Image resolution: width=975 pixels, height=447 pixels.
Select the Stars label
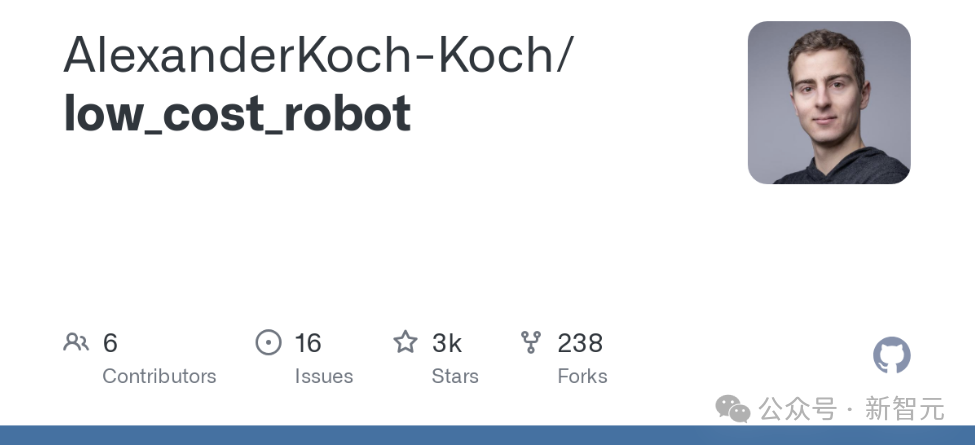pyautogui.click(x=455, y=376)
